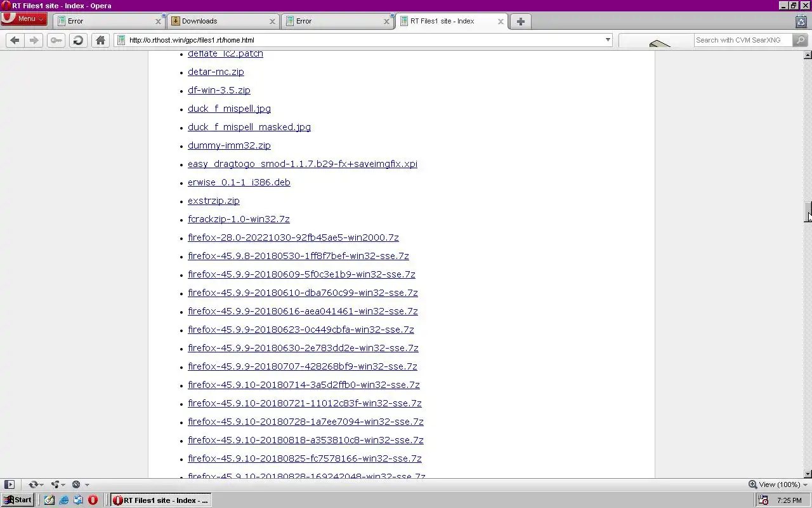Close the RT Files1 site tab
The width and height of the screenshot is (812, 508).
tap(501, 21)
